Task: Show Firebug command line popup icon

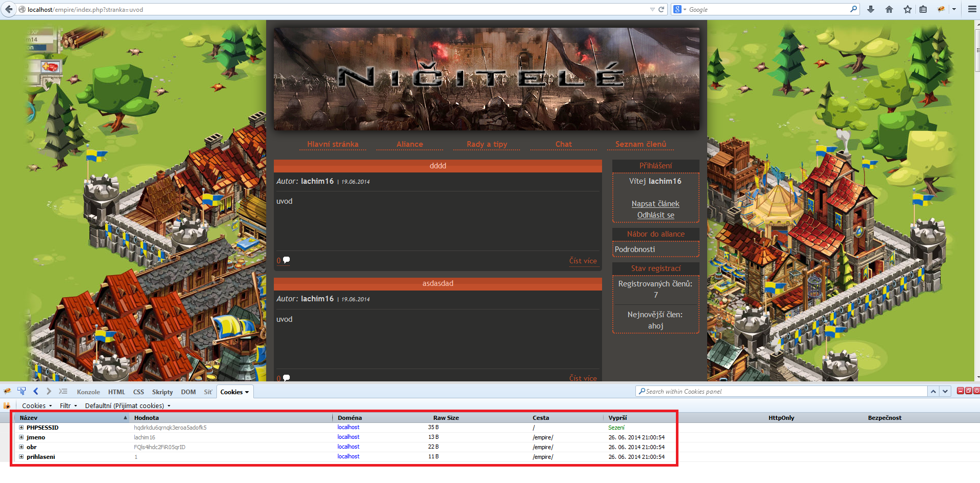Action: point(63,391)
